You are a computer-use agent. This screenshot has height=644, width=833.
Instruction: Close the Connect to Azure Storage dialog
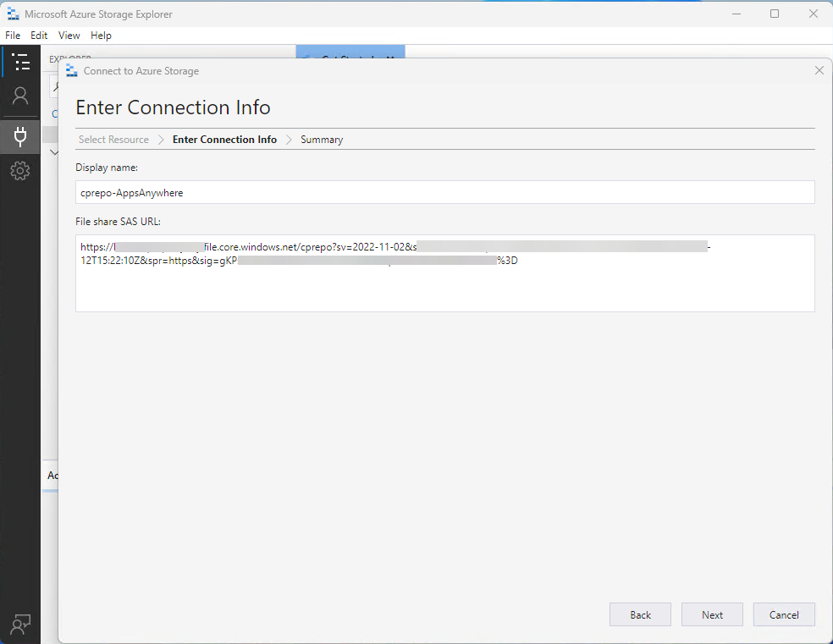coord(819,71)
